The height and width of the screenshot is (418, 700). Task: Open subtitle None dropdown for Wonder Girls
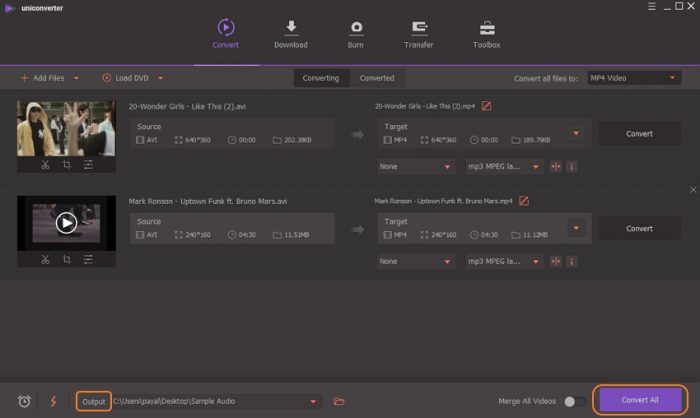[416, 167]
